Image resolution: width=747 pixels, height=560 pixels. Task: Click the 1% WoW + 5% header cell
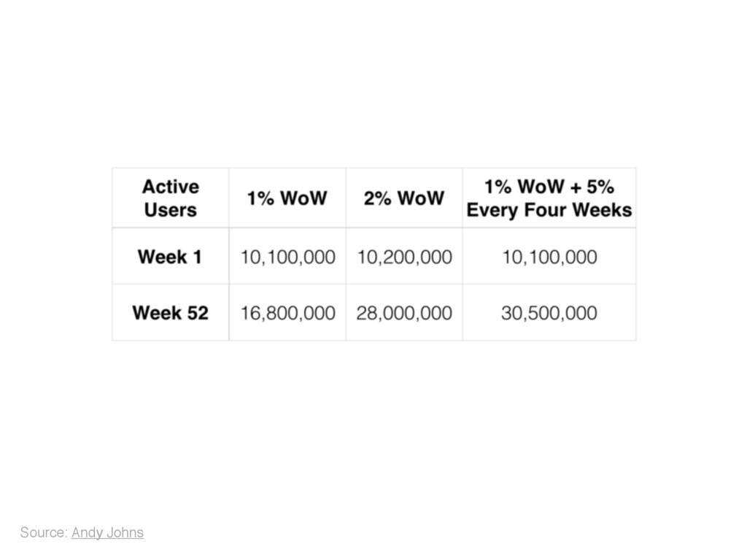549,198
